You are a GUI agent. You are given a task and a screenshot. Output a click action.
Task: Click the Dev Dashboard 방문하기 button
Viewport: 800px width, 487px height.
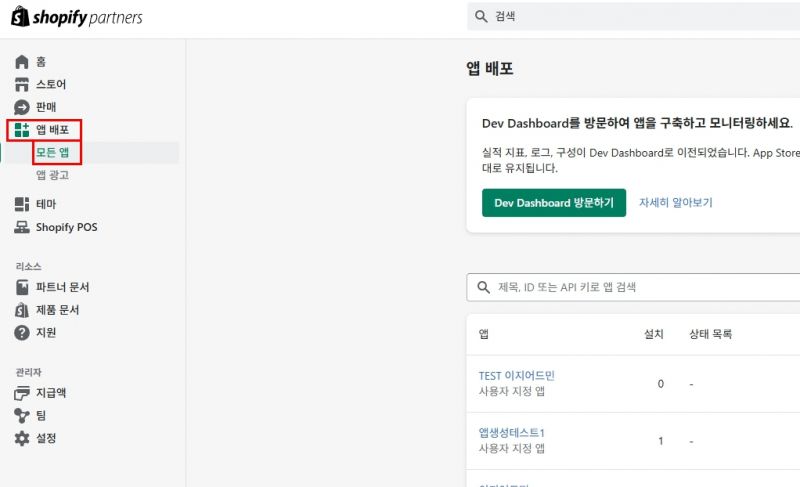pos(553,202)
